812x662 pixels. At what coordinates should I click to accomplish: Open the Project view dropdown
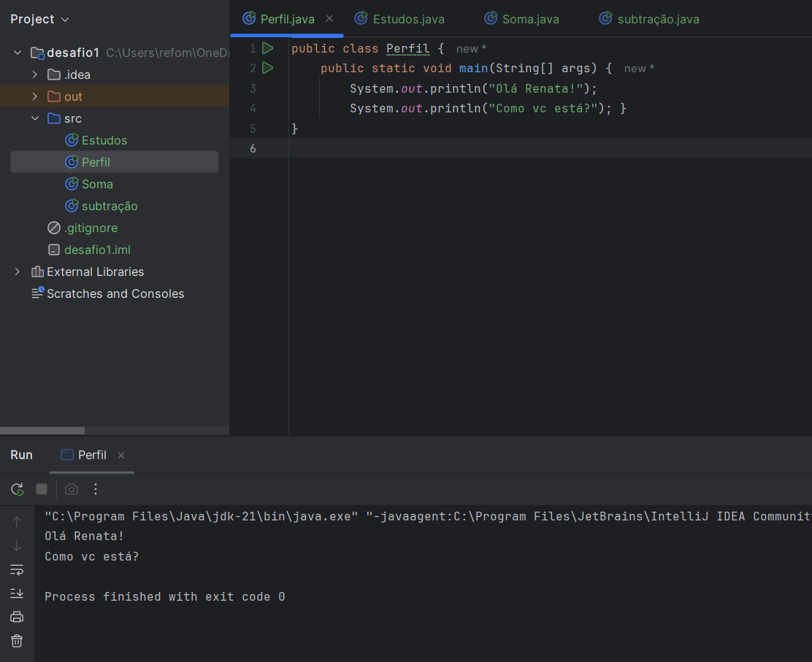40,19
